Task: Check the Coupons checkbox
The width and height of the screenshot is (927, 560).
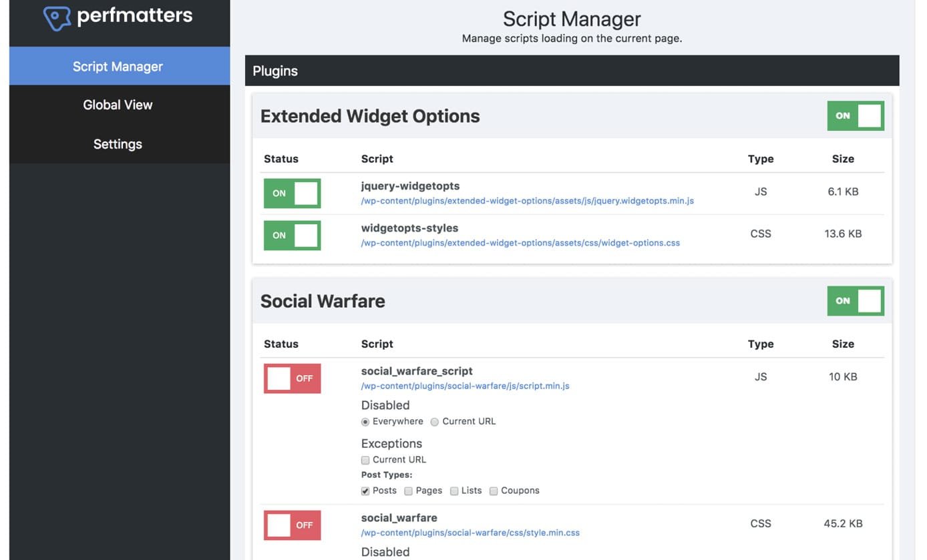Action: (x=493, y=491)
